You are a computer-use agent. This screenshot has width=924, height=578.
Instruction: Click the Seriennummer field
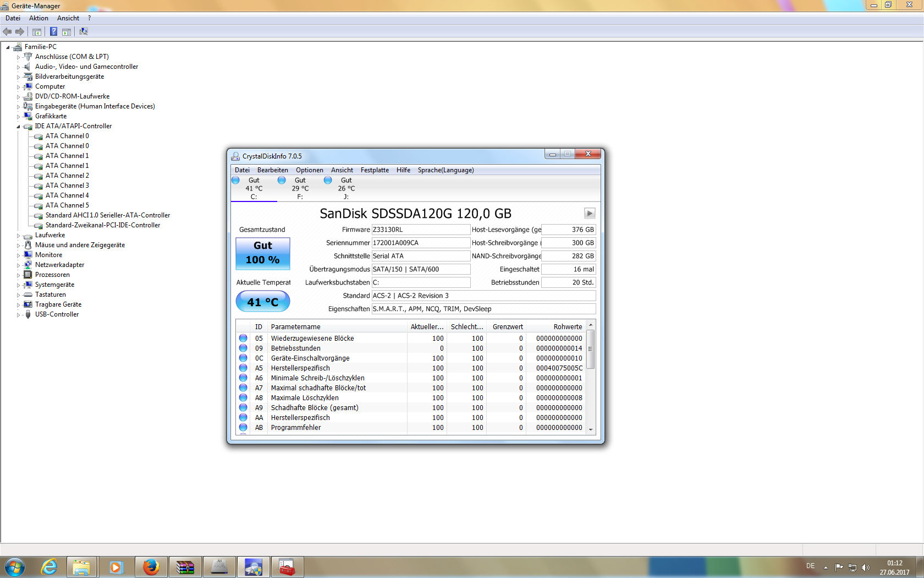point(421,243)
